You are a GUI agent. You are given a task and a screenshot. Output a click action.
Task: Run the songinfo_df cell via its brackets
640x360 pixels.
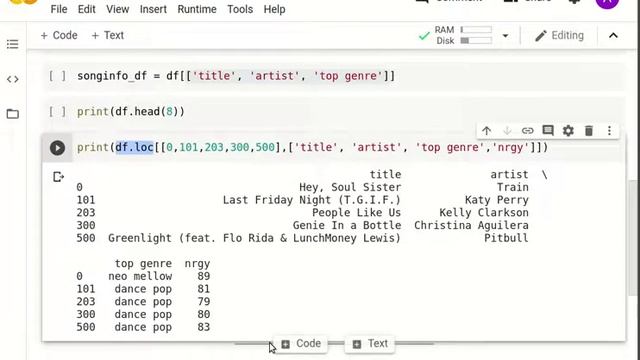pos(58,76)
